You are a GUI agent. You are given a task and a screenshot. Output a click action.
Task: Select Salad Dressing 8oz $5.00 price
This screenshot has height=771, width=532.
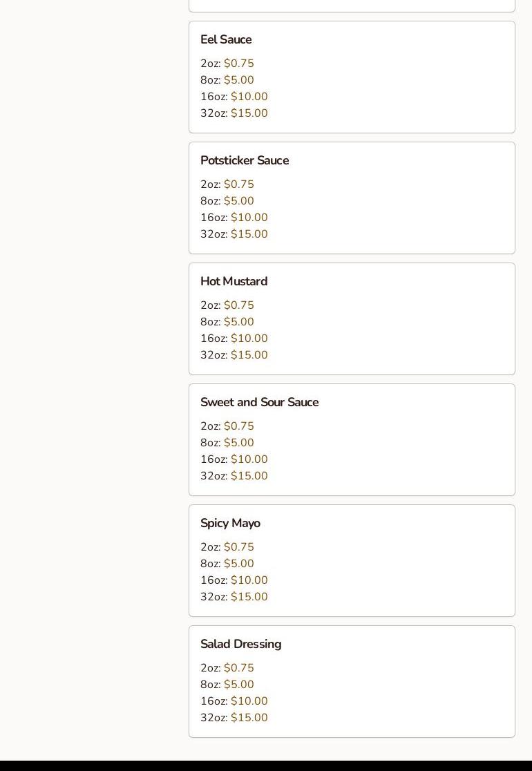[x=239, y=685]
